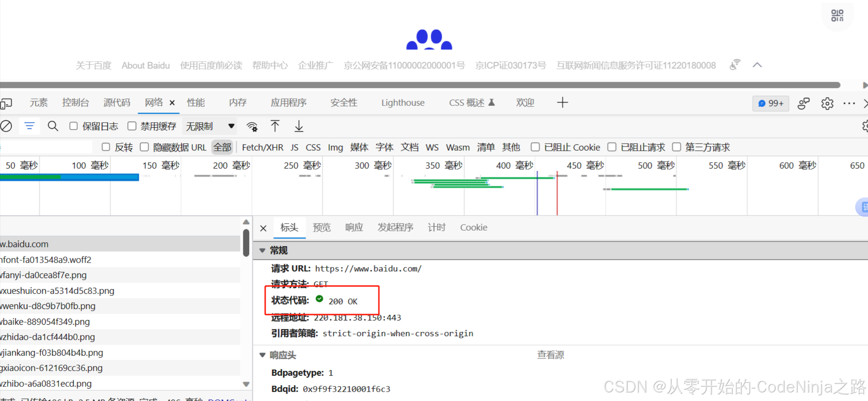Switch to the 控制台 panel
The height and width of the screenshot is (401, 868).
pyautogui.click(x=75, y=103)
